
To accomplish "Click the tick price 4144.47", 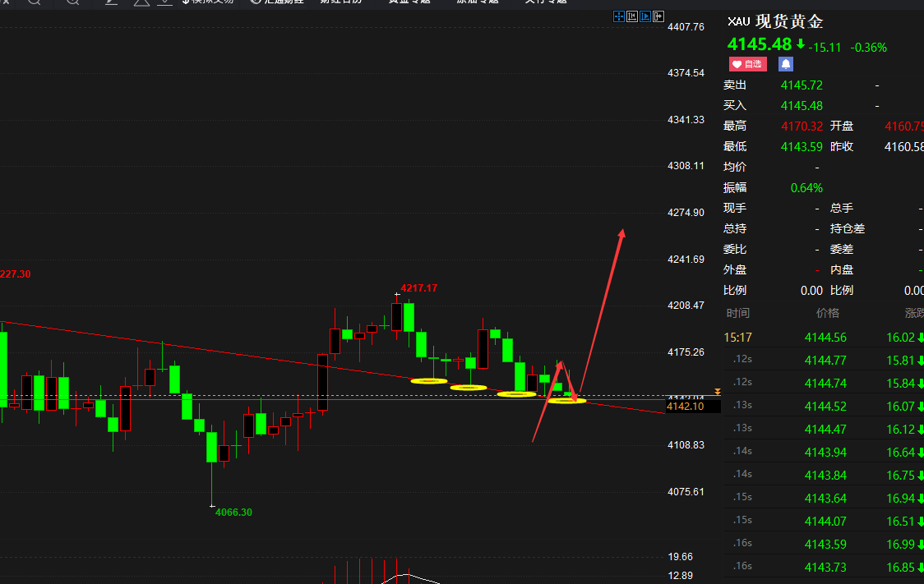I will pos(825,429).
